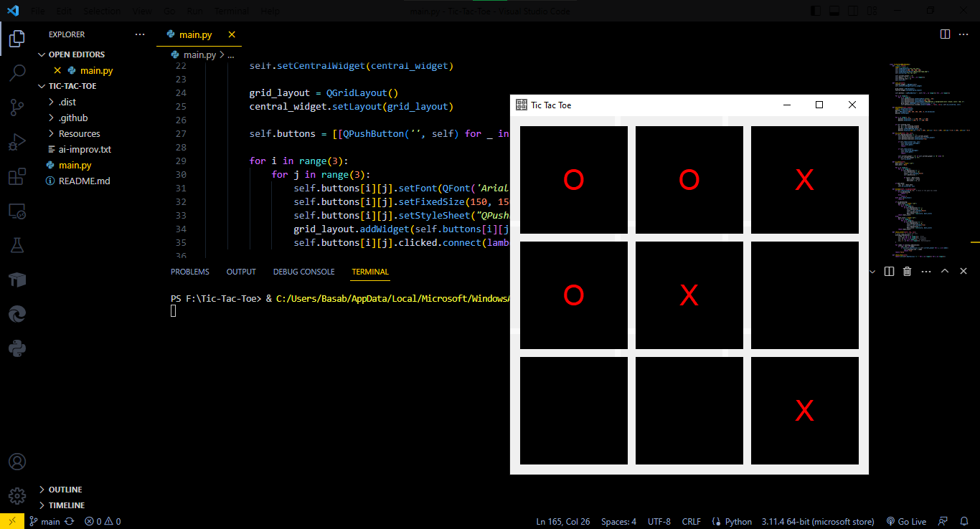Open the Source Control view
Viewport: 980px width, 529px height.
pyautogui.click(x=17, y=108)
